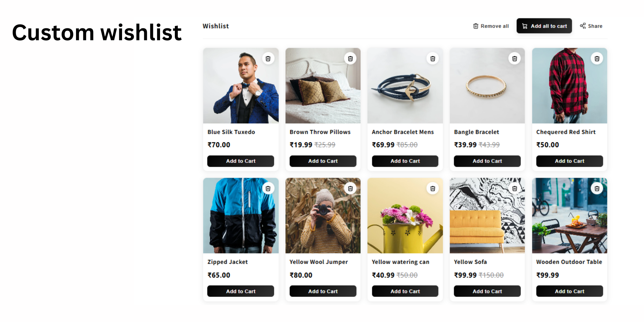Delete Yellow watering can with trash icon
644x322 pixels.
coord(432,188)
